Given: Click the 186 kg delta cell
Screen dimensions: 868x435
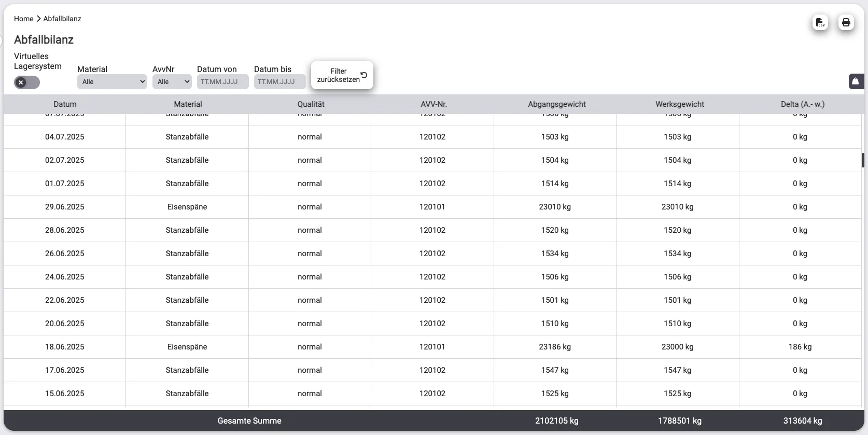Looking at the screenshot, I should coord(800,347).
